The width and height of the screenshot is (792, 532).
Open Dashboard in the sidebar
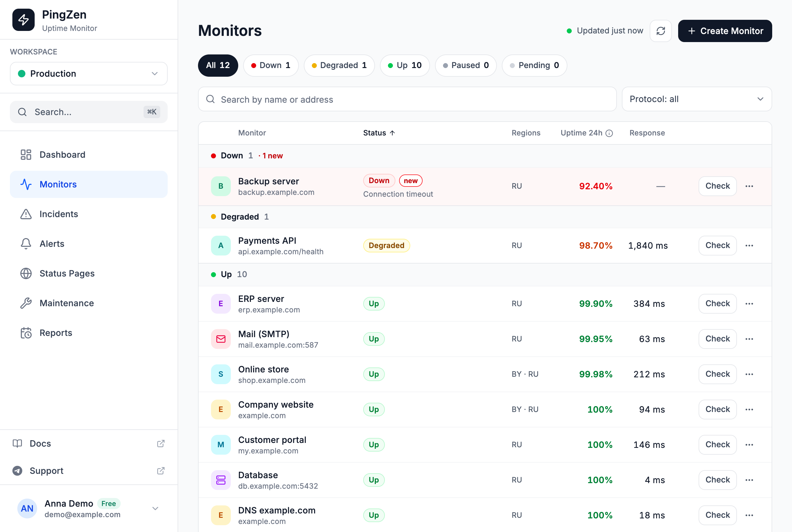88,155
